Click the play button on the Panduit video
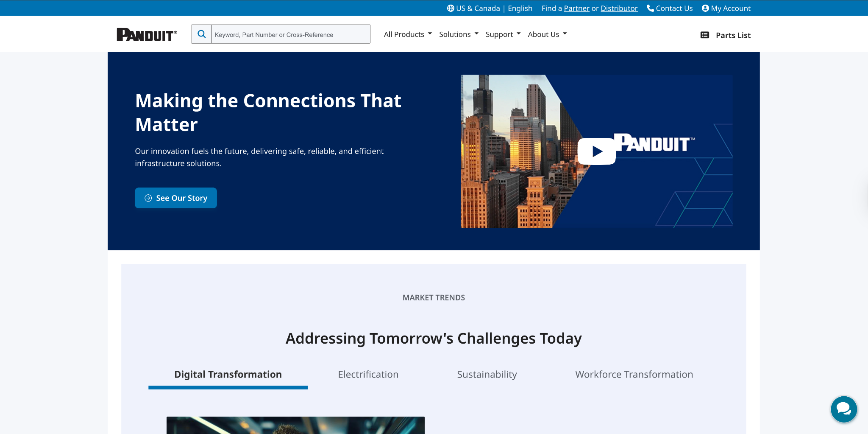This screenshot has width=868, height=434. pos(597,151)
